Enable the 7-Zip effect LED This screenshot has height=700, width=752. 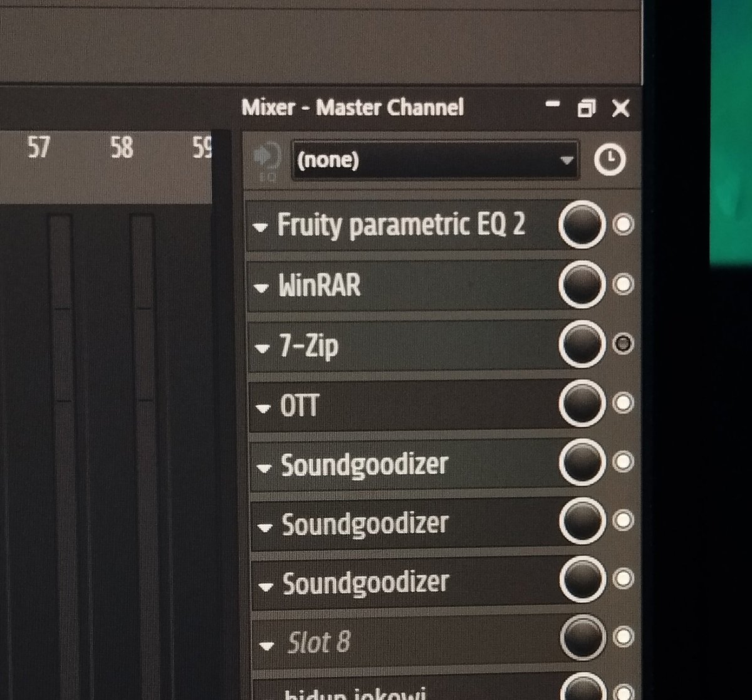623,343
